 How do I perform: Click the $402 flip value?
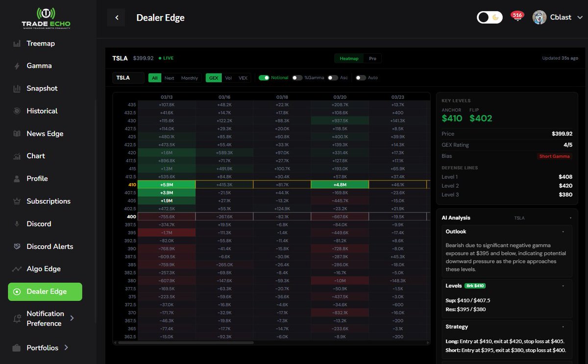[x=481, y=118]
